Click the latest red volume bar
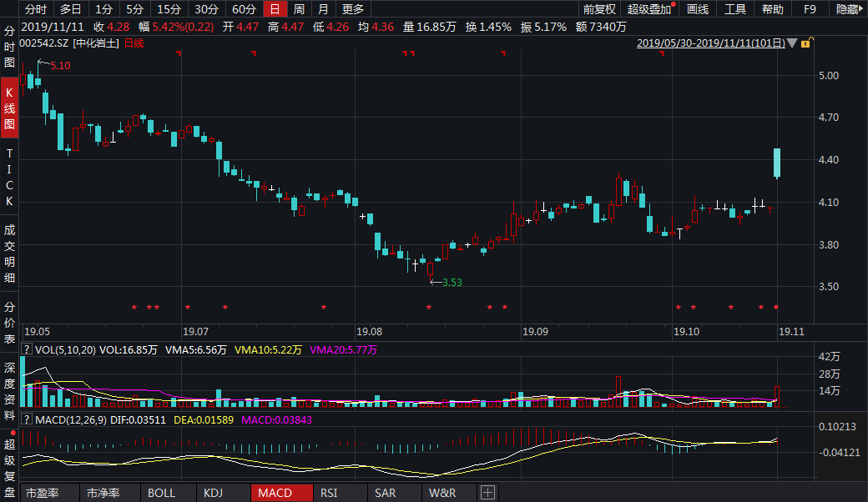 click(777, 396)
